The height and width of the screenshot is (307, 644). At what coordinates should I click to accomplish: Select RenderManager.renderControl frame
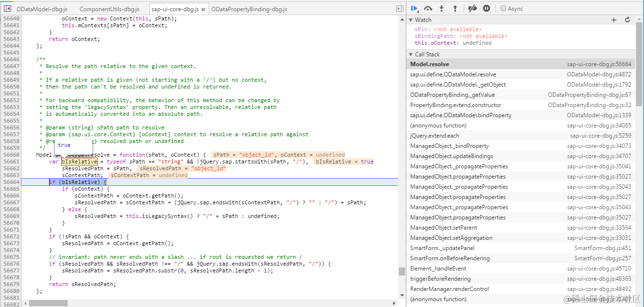521,289
